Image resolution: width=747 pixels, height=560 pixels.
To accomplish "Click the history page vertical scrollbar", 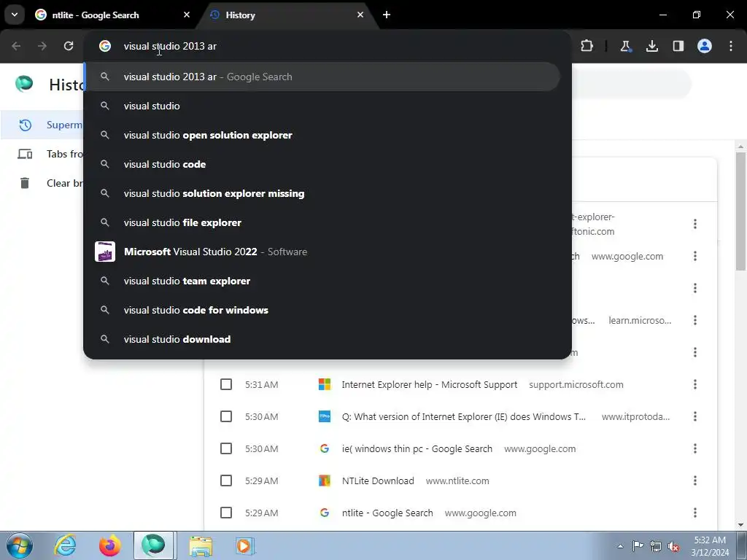I will pyautogui.click(x=740, y=211).
